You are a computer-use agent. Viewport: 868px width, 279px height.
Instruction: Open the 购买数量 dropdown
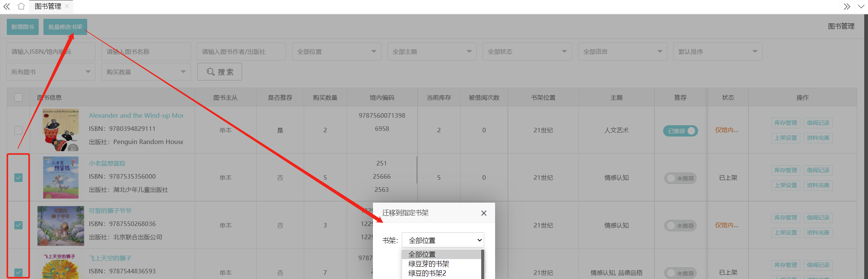pyautogui.click(x=146, y=71)
